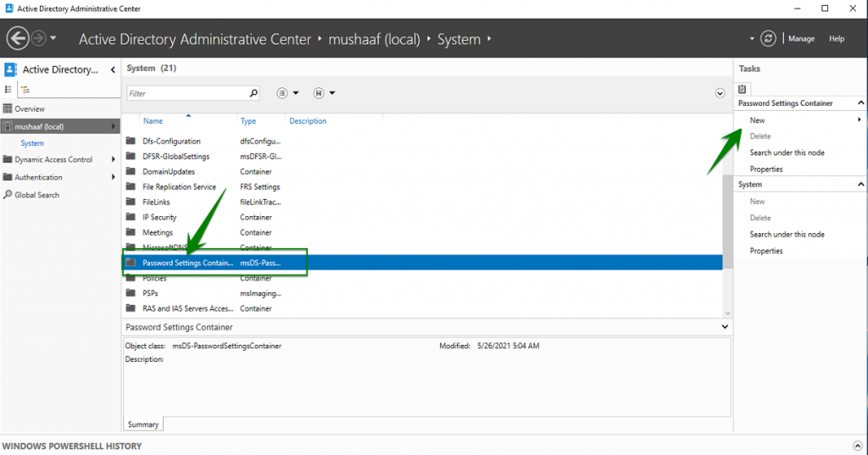
Task: Select mushaaf (local) navigation node
Action: point(60,126)
